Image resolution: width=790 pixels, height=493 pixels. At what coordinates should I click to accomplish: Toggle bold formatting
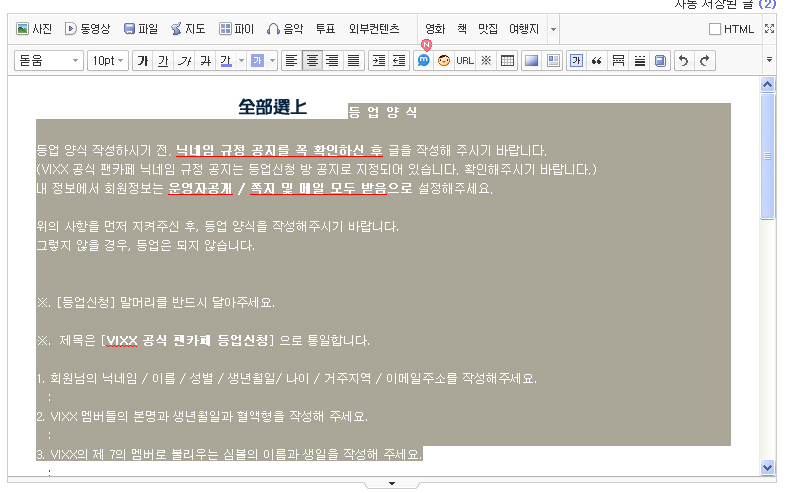[x=143, y=61]
